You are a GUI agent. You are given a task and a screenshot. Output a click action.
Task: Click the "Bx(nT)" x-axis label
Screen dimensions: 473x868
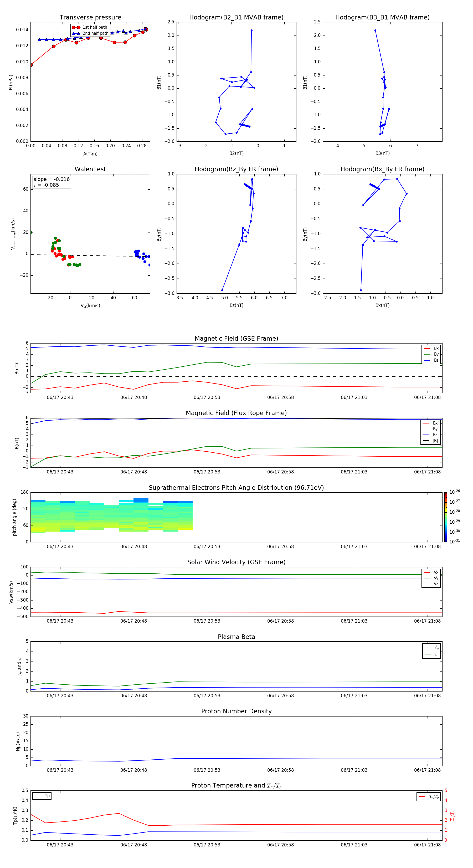[382, 305]
